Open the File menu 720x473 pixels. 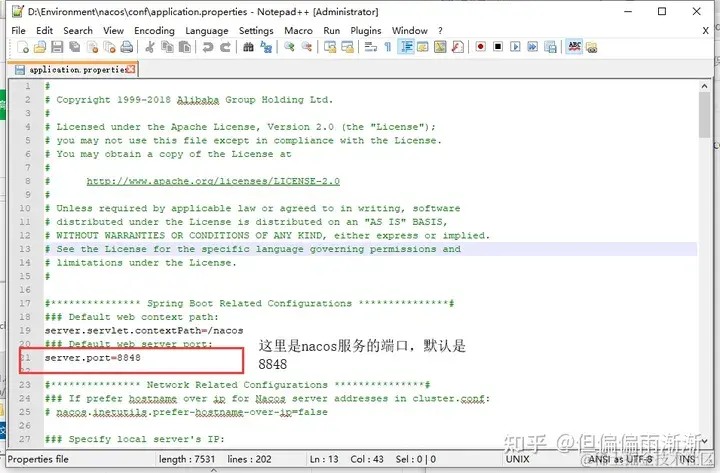(18, 30)
